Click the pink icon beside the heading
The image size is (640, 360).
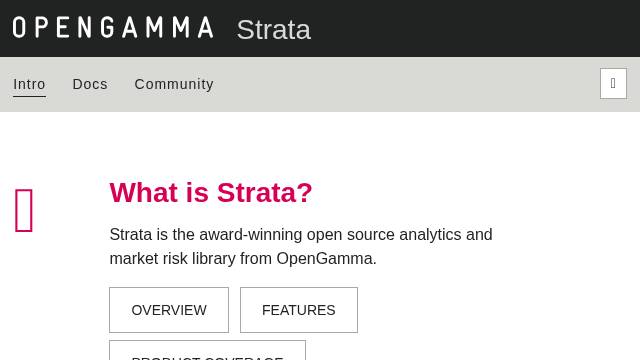click(24, 211)
